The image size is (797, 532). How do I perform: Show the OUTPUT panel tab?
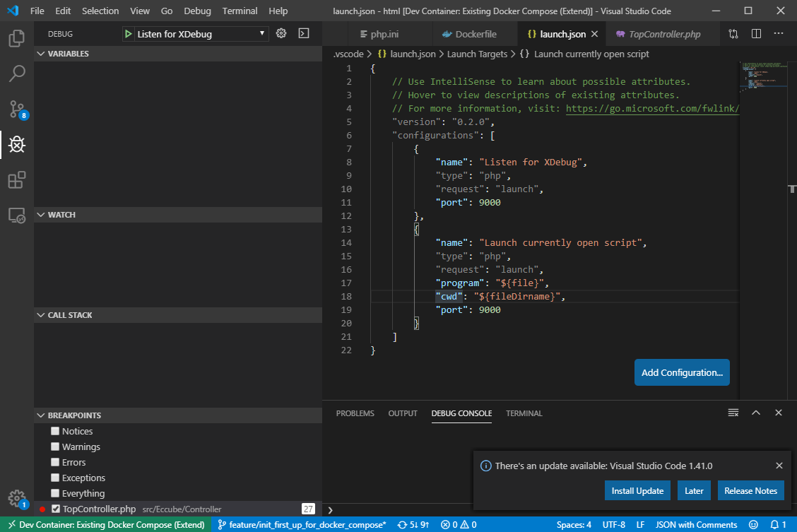point(403,413)
